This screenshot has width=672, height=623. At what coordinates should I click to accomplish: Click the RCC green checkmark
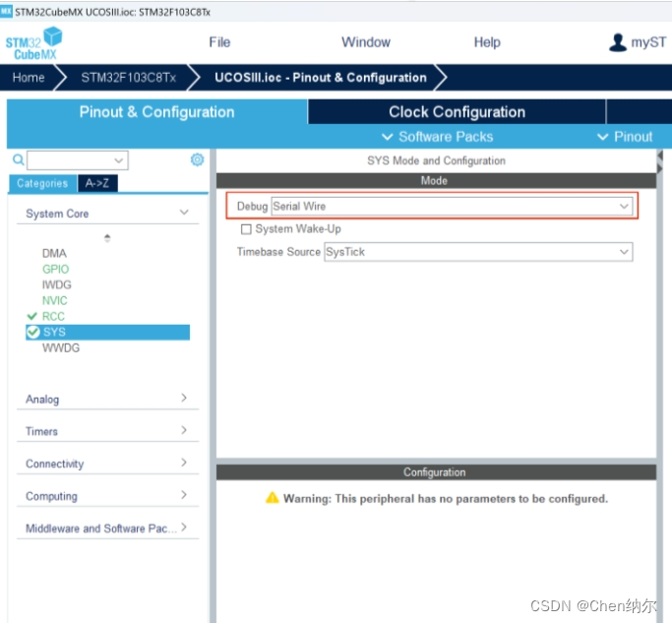click(32, 317)
